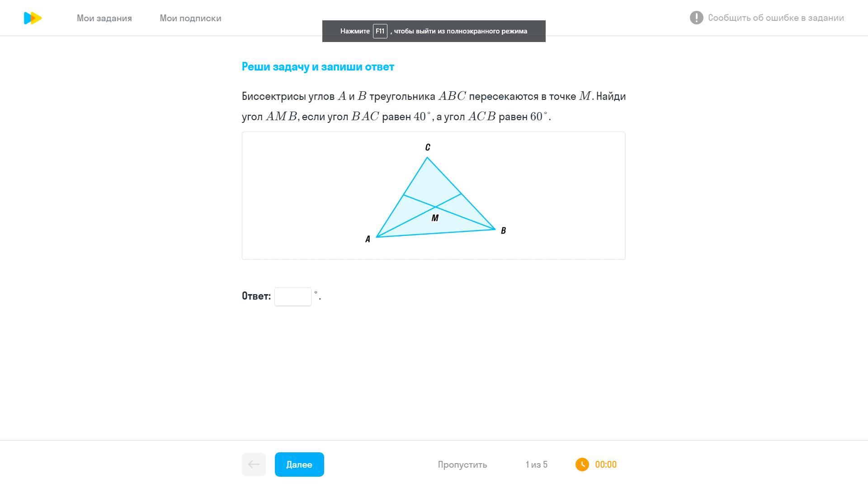The image size is (868, 488).
Task: Click the 00:00 timer readout
Action: [x=606, y=465]
